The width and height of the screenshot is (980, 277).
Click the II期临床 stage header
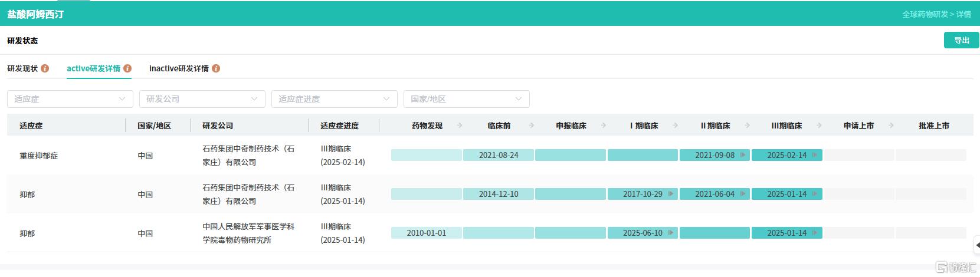[x=715, y=126]
